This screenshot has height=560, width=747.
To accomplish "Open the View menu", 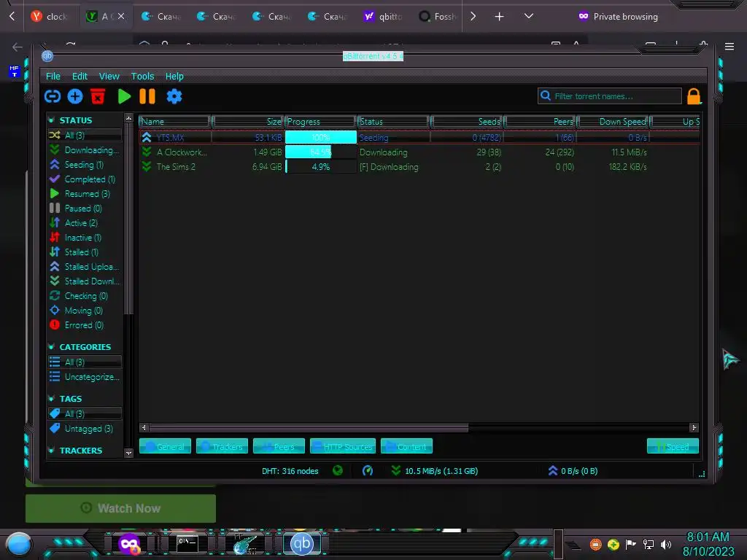I will point(109,76).
